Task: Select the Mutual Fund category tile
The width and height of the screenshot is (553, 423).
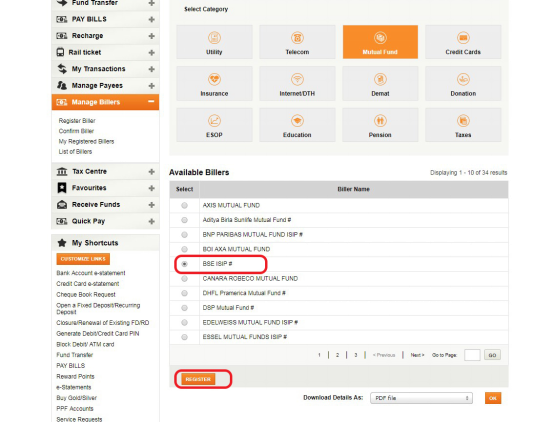Action: coord(380,42)
